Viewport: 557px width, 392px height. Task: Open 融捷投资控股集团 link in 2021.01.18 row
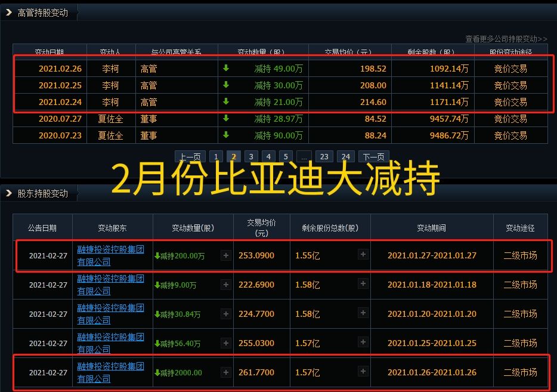[110, 285]
